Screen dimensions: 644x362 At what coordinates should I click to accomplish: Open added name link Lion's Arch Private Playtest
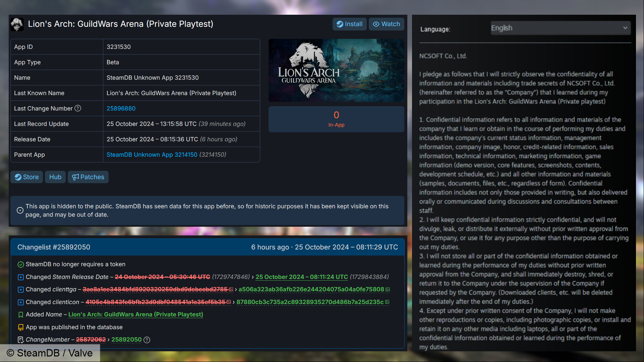point(136,314)
